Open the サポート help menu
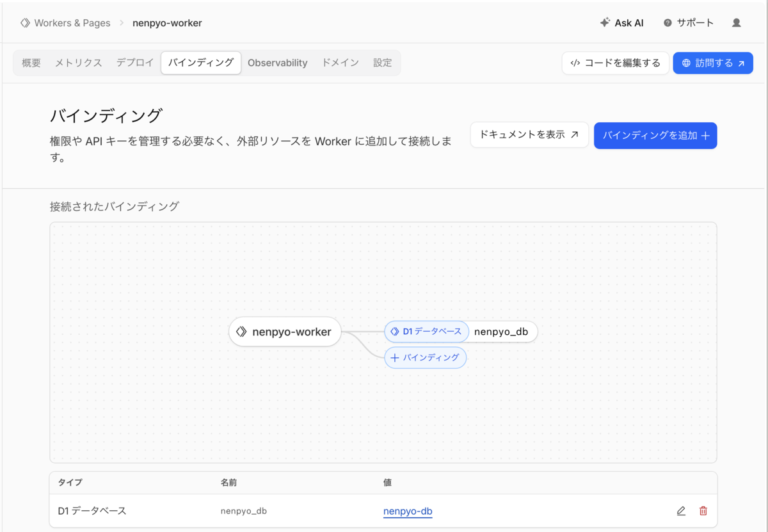Viewport: 768px width, 532px height. (x=689, y=23)
